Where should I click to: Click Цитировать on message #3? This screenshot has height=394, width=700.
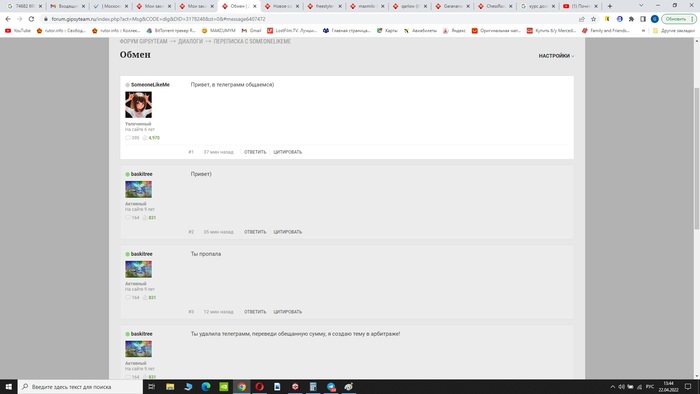coord(288,312)
